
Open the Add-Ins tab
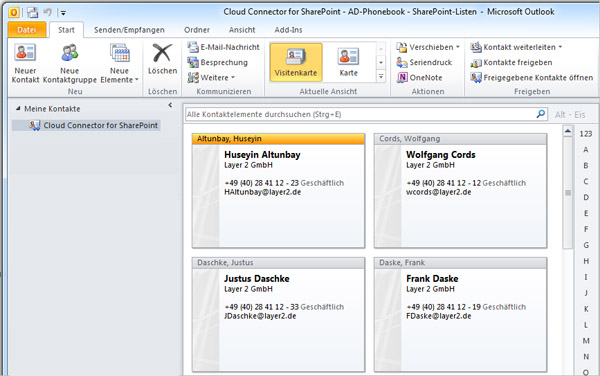coord(288,30)
